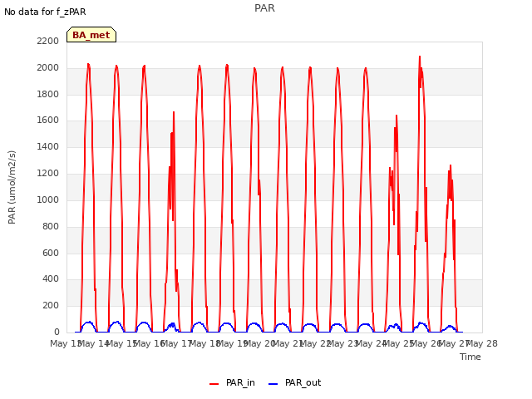The height and width of the screenshot is (399, 532).
Task: Click the Time x-axis label
Action: tap(470, 357)
